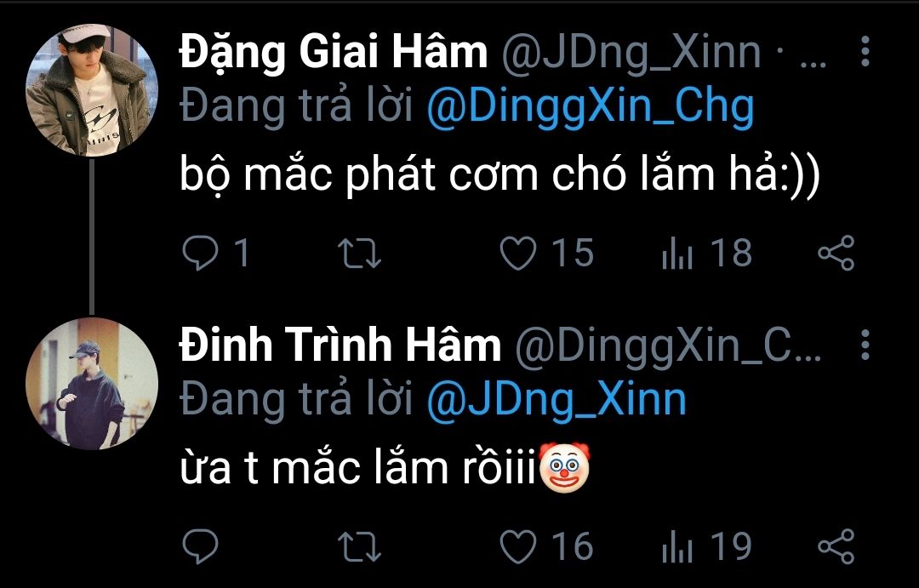View analytics showing 19 views
This screenshot has height=588, width=919.
pos(677,546)
